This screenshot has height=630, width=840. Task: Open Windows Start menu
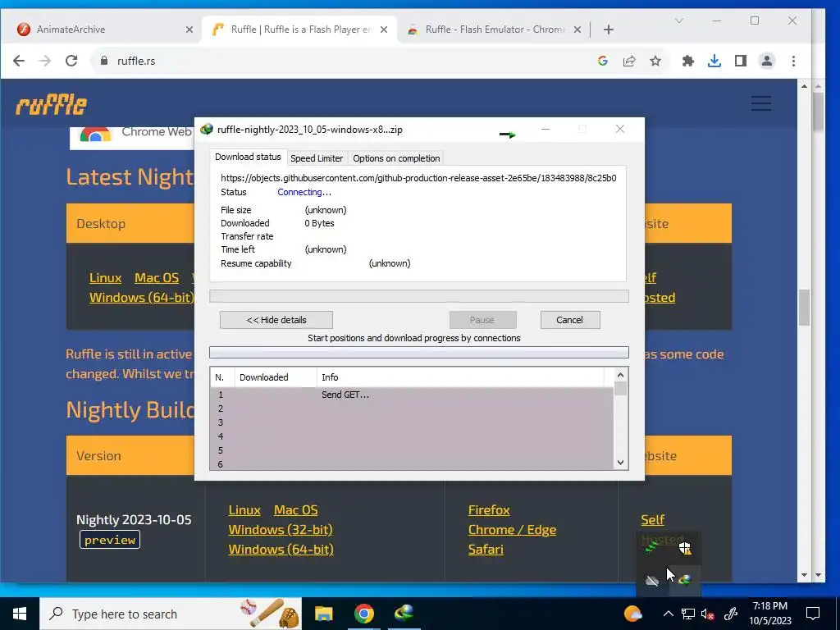[20, 614]
